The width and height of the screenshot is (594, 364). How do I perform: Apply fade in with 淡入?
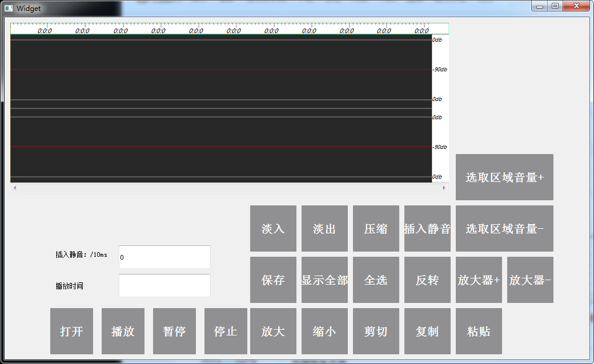tap(273, 228)
